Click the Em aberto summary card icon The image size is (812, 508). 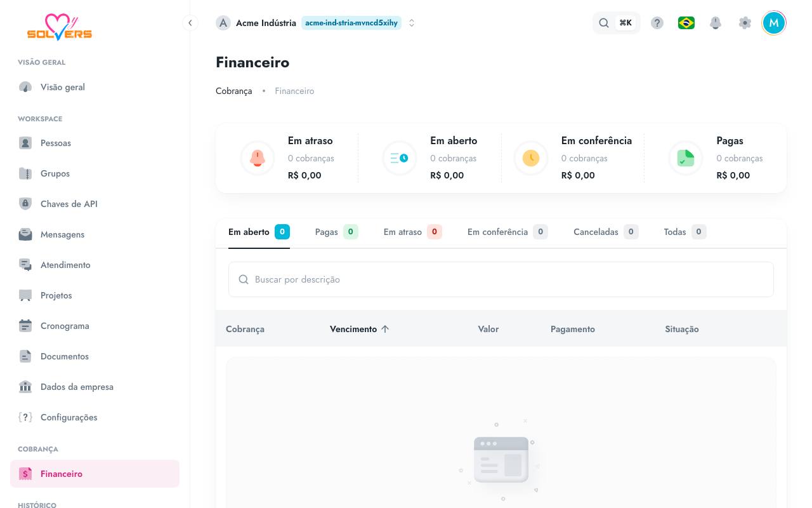(400, 158)
